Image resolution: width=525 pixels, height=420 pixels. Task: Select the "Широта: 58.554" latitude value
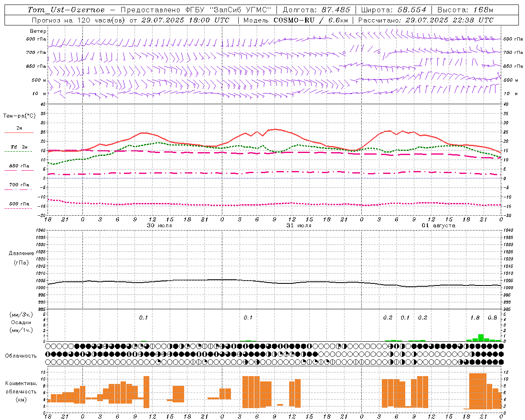[x=393, y=10]
